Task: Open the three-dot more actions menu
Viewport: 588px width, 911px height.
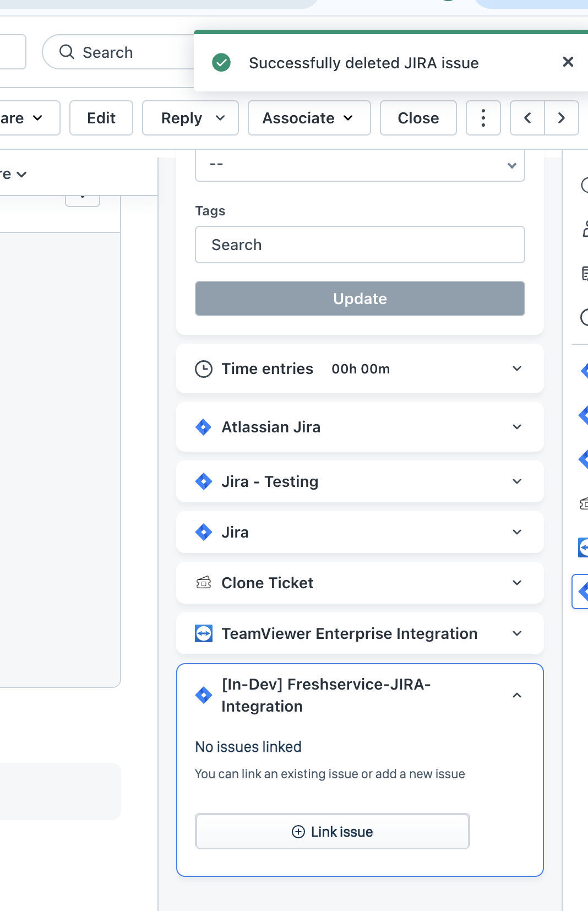Action: coord(483,118)
